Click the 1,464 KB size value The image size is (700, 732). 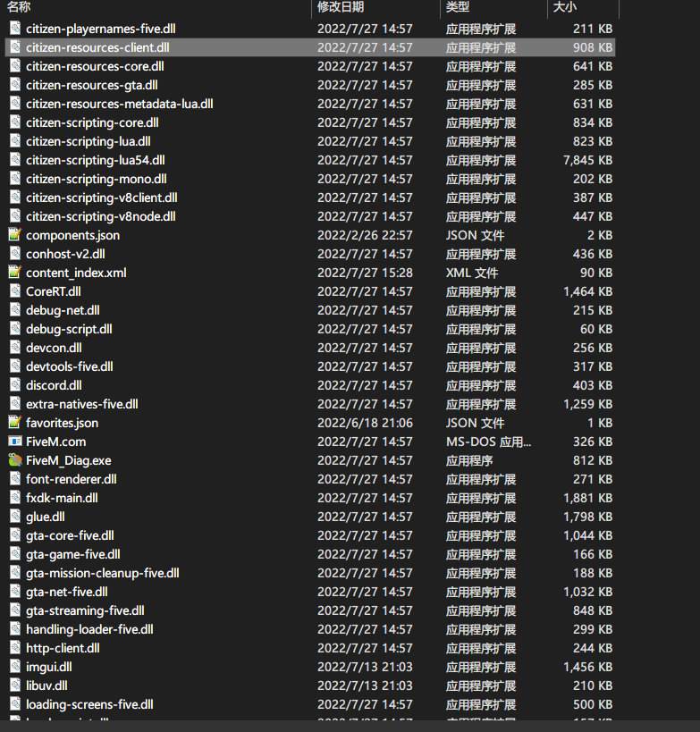(588, 291)
